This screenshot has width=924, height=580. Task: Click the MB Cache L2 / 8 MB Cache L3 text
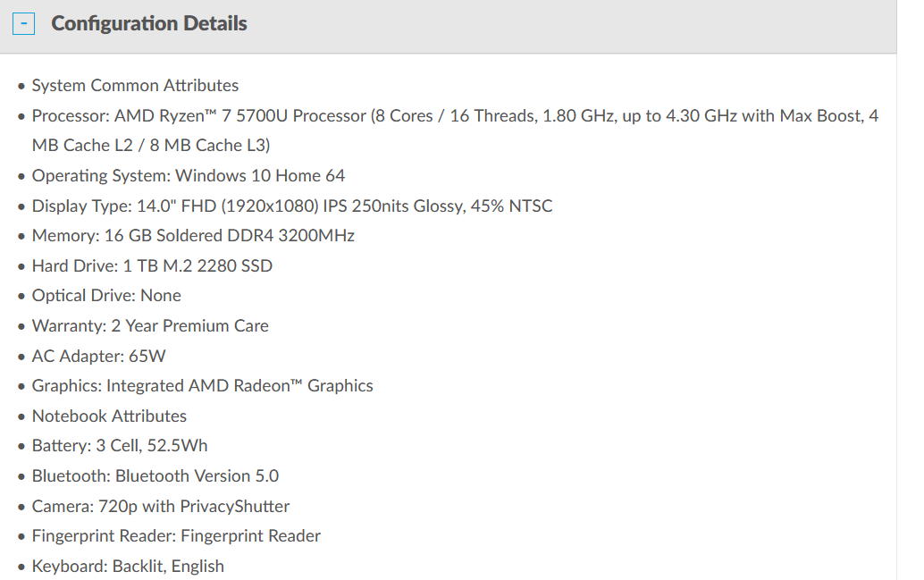[x=151, y=146]
